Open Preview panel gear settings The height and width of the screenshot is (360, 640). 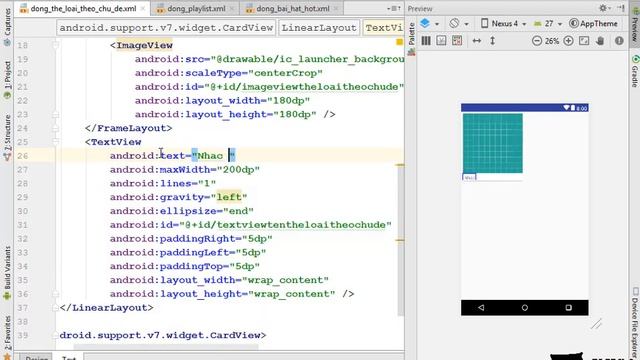(x=604, y=8)
